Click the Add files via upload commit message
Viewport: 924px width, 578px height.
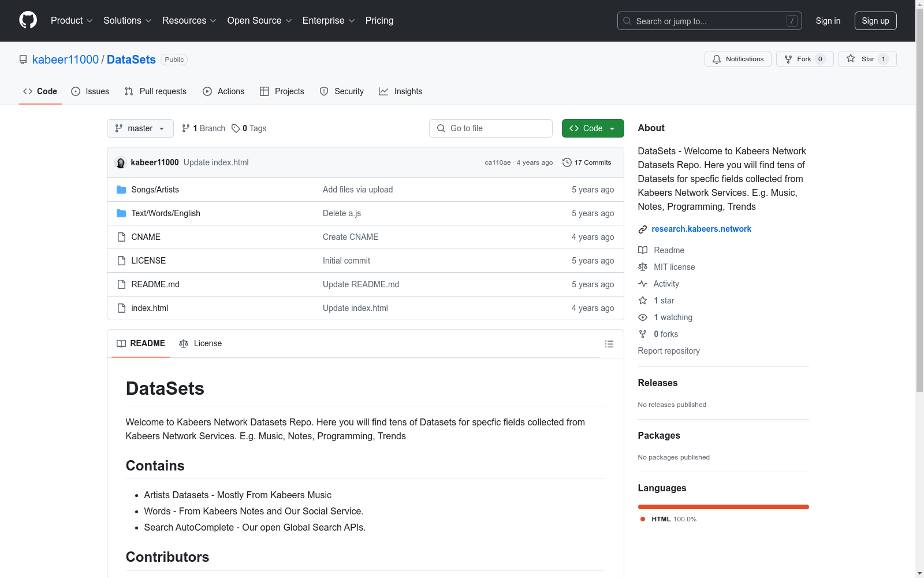pos(357,190)
